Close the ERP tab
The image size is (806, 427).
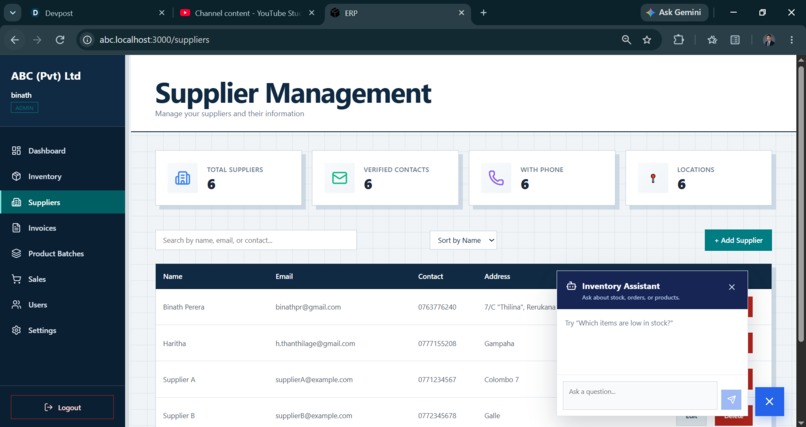point(462,13)
